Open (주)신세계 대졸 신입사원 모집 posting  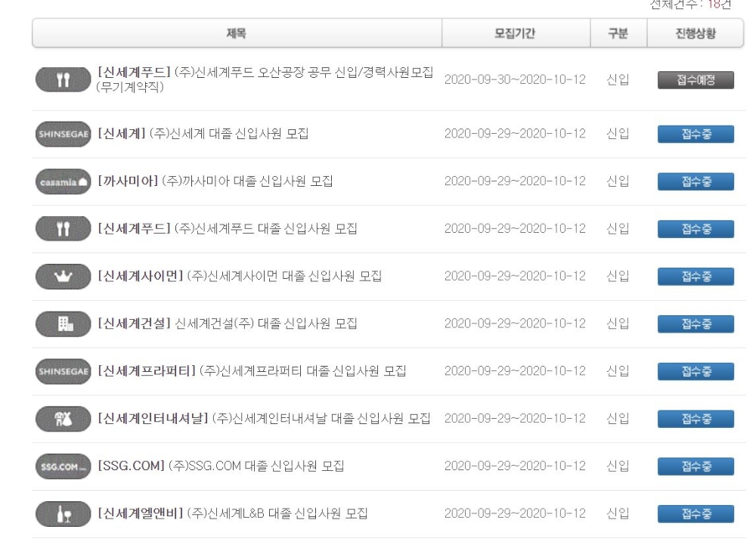coord(203,134)
